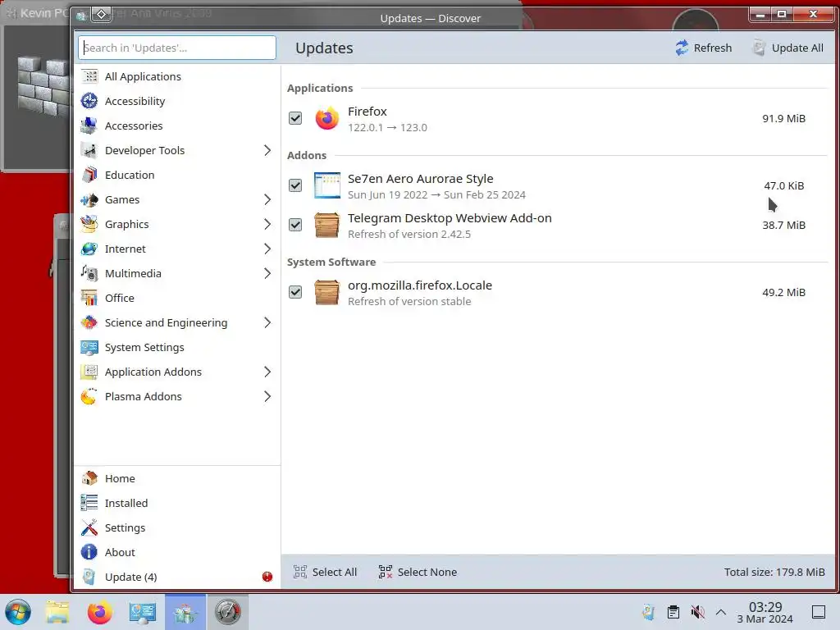Viewport: 840px width, 630px height.
Task: Expand the Games subcategories arrow
Action: click(x=267, y=200)
